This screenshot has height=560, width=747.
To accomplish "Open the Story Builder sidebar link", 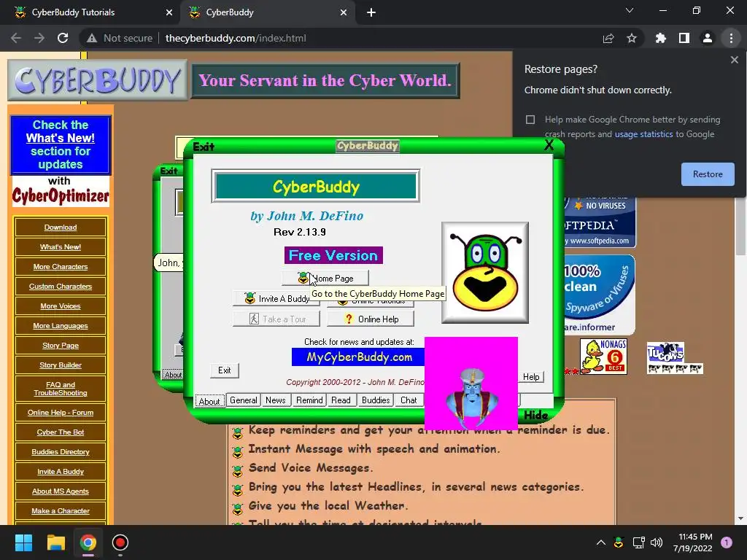I will click(x=61, y=365).
